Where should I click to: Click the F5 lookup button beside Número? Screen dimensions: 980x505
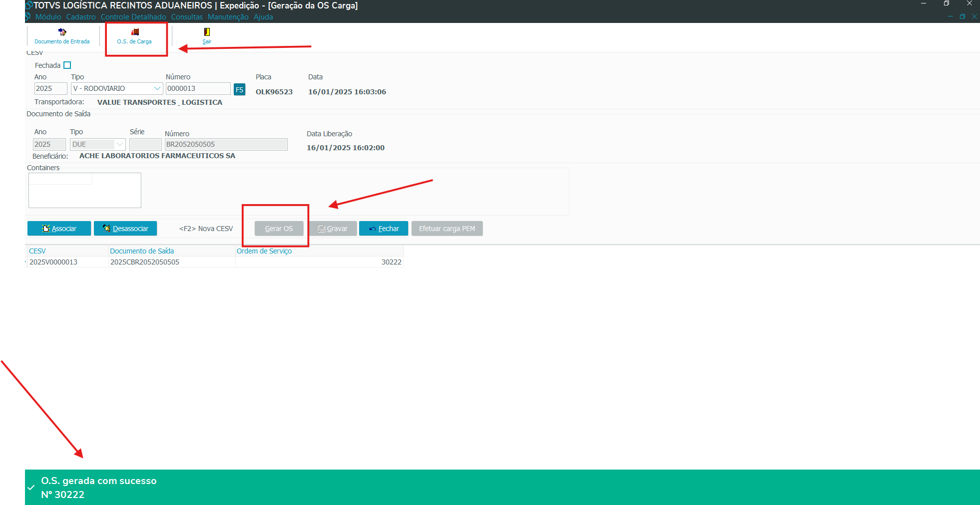pyautogui.click(x=240, y=89)
